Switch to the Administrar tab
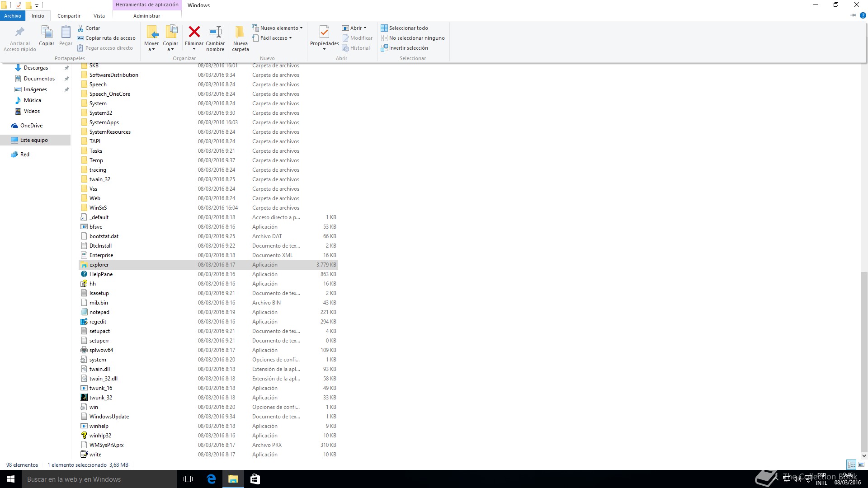Screen dimensions: 868x488 pos(146,16)
